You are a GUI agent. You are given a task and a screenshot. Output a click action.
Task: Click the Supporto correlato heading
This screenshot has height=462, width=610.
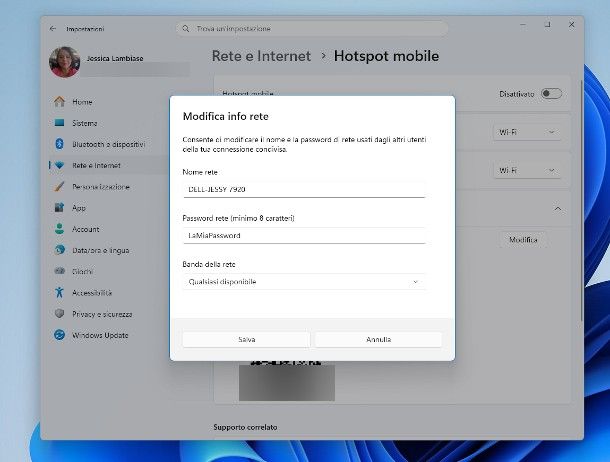click(245, 427)
